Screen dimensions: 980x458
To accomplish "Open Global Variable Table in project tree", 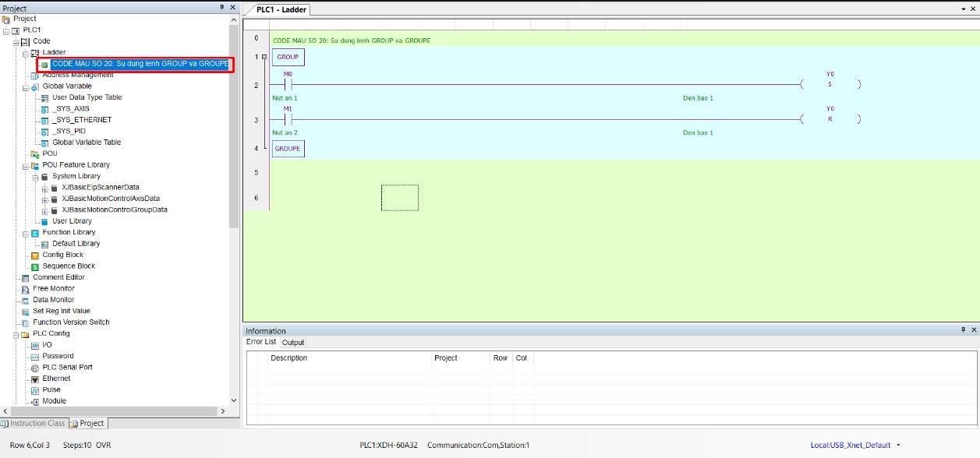I will tap(86, 143).
